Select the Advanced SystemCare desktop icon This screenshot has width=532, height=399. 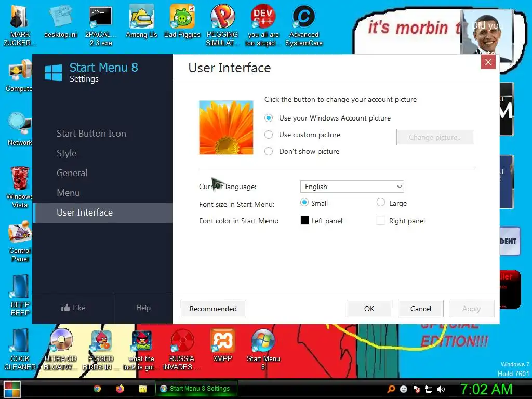[x=303, y=25]
